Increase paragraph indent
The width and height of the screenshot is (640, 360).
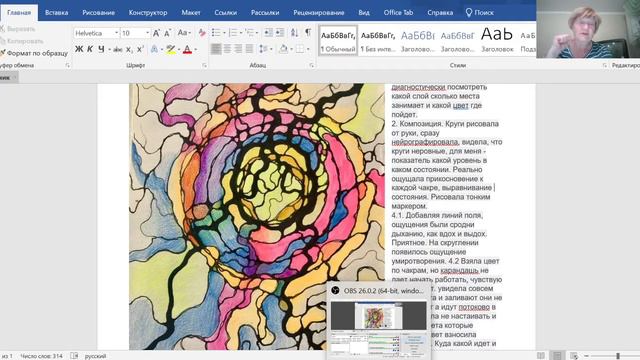(280, 33)
